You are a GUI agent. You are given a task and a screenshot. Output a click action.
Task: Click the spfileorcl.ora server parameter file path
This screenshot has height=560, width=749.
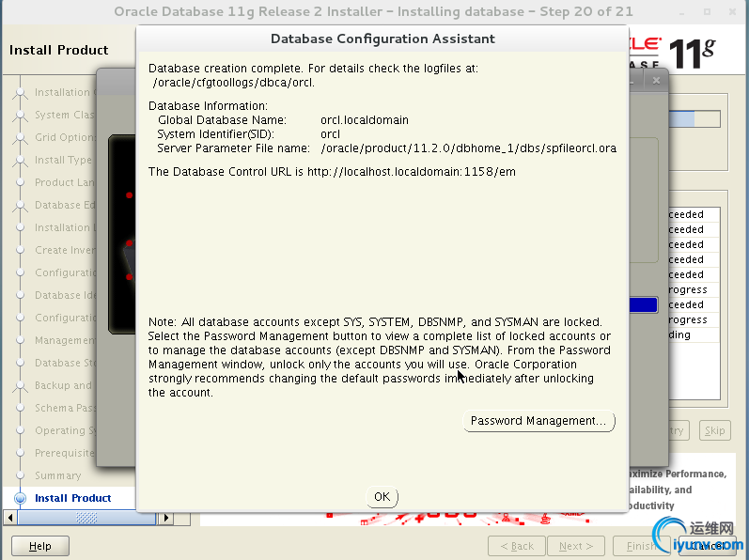coord(469,148)
